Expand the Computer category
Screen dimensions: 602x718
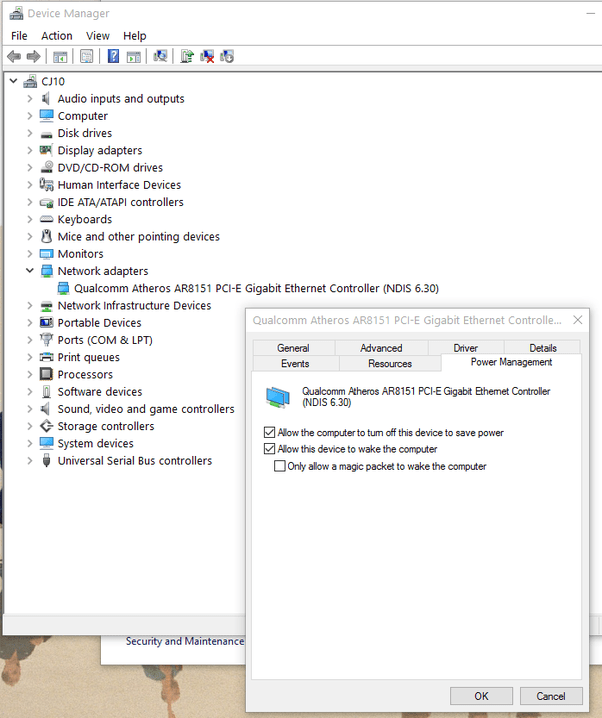(30, 116)
